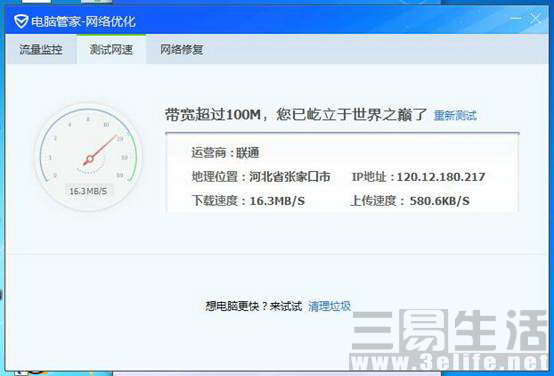The width and height of the screenshot is (554, 376).
Task: Select the 测试网速 tab
Action: click(x=111, y=49)
